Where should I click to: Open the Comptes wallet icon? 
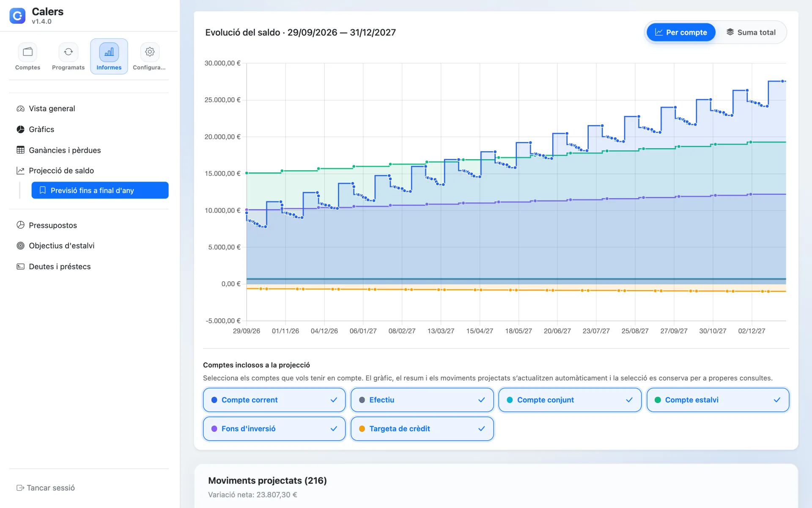[27, 52]
